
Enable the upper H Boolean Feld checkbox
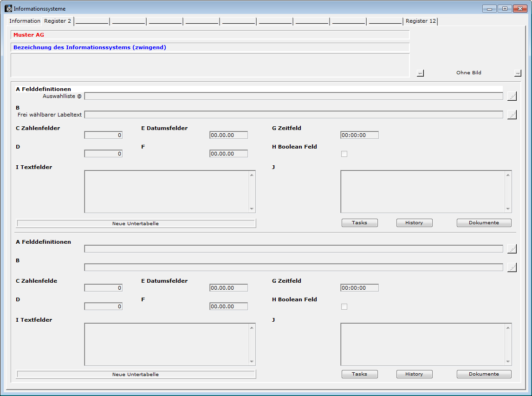344,154
